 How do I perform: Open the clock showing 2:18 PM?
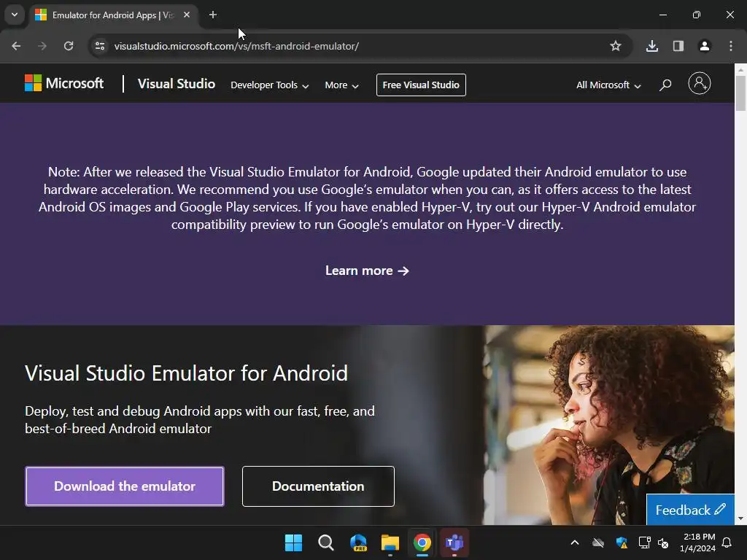point(698,542)
